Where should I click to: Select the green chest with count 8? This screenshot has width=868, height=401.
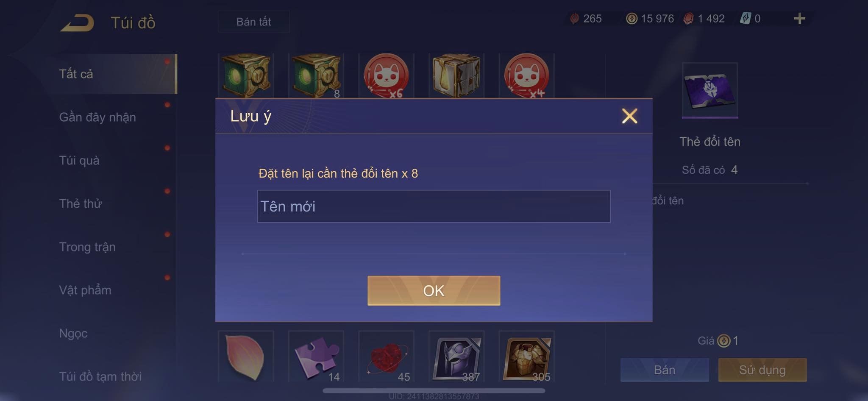(x=316, y=76)
